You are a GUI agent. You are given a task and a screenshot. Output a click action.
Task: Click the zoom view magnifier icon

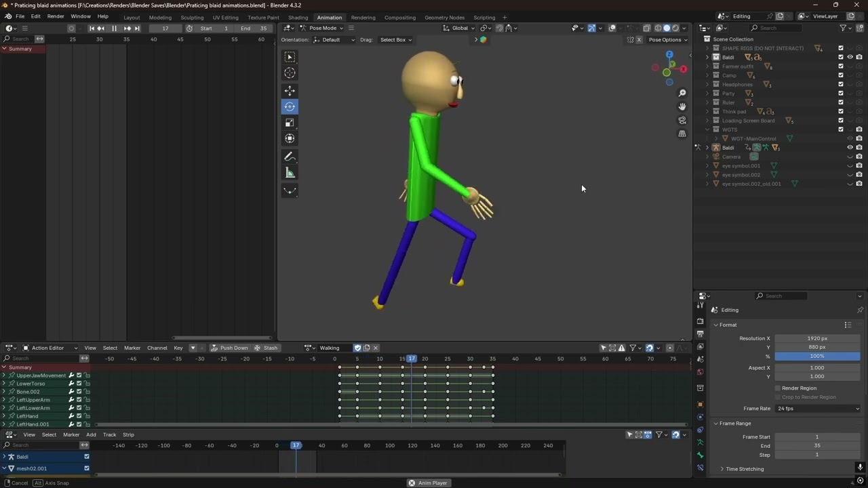point(682,93)
